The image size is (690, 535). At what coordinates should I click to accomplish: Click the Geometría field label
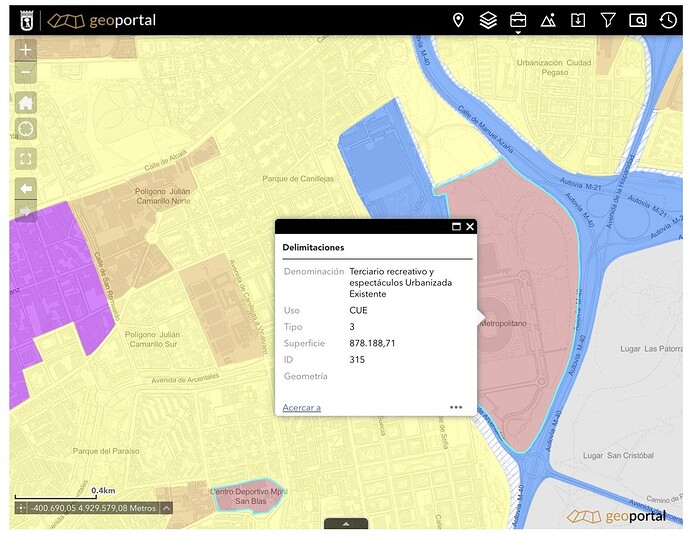coord(305,376)
